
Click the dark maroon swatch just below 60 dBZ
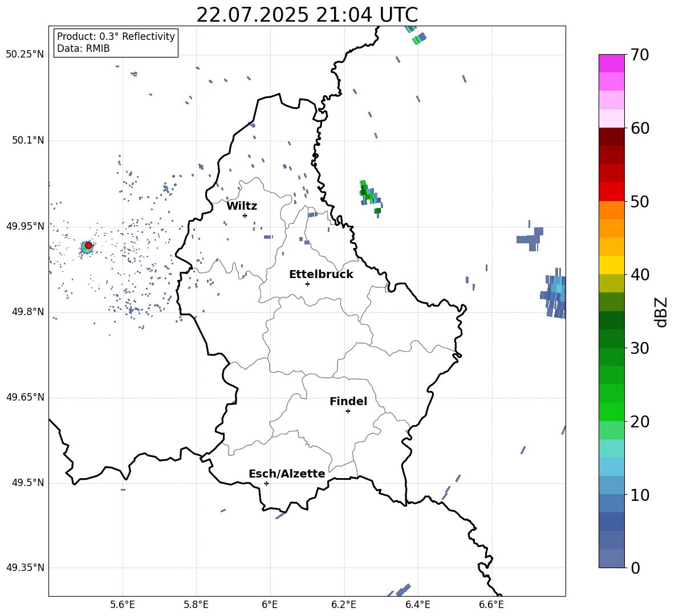(611, 137)
